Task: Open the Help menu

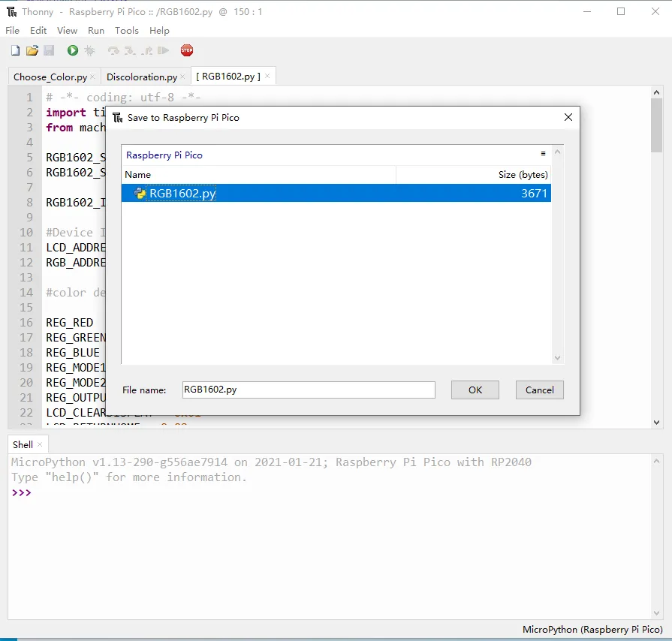Action: point(159,31)
